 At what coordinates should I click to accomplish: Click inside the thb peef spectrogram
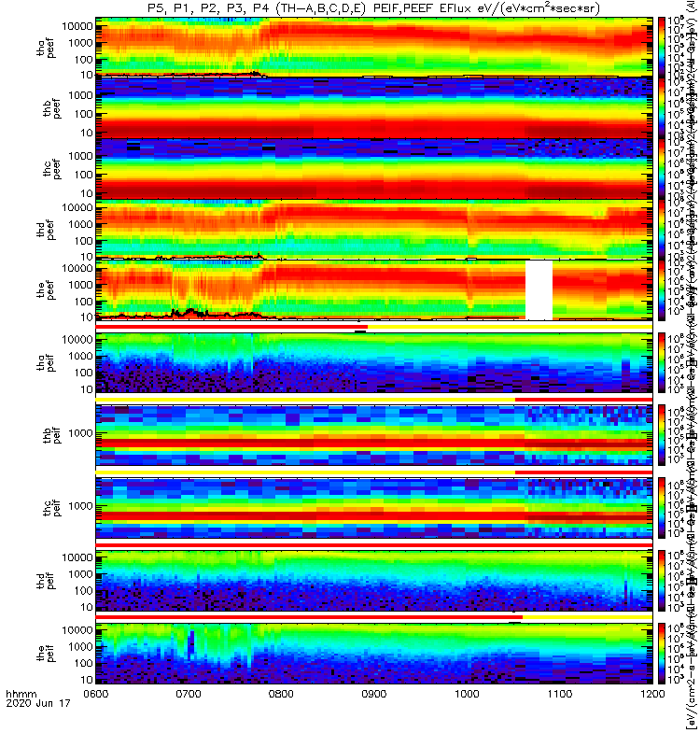(374, 108)
